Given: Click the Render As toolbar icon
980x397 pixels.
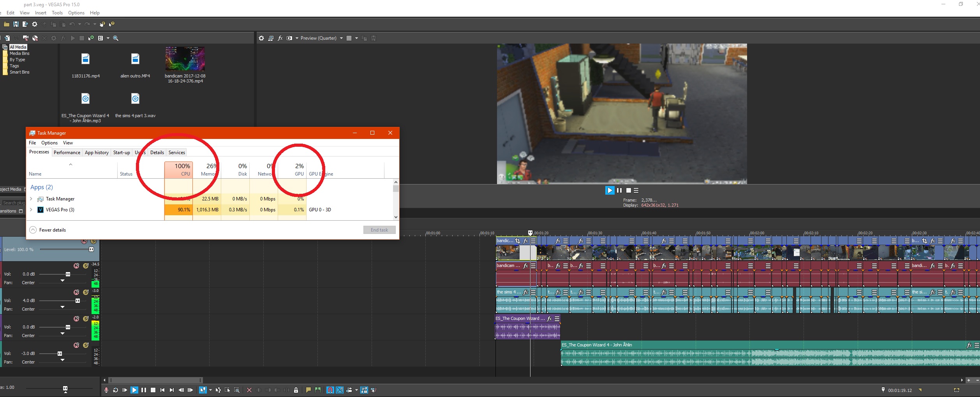Looking at the screenshot, I should [25, 24].
